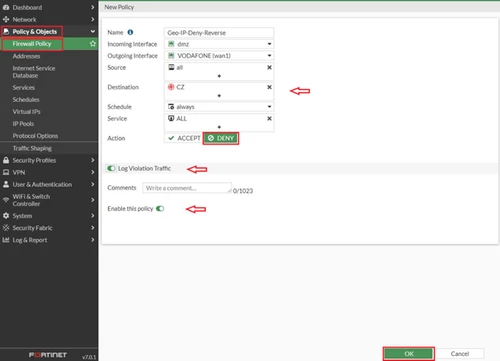Remove the CZ destination entry

pyautogui.click(x=269, y=87)
